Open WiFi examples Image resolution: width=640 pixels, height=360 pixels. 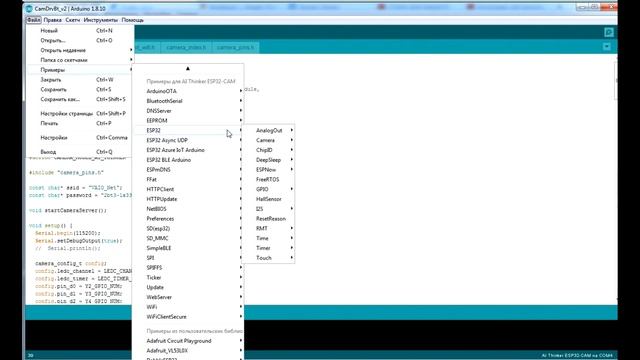pos(188,307)
